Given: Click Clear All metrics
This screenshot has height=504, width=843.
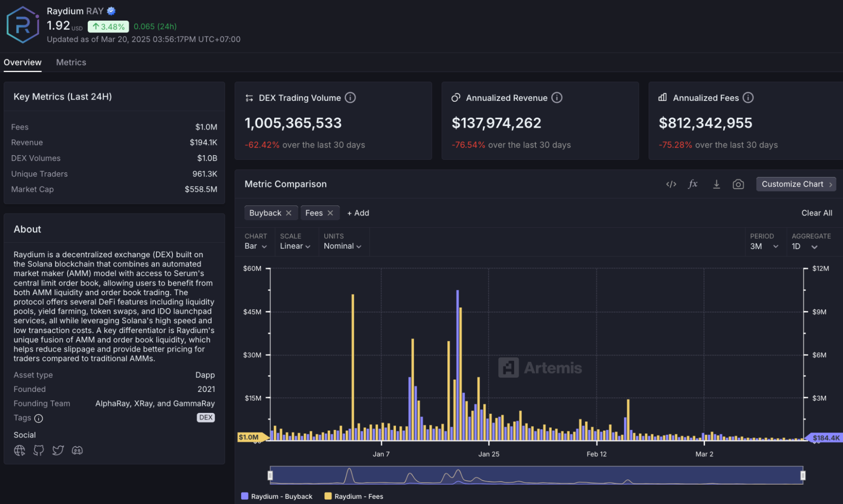Looking at the screenshot, I should click(817, 213).
